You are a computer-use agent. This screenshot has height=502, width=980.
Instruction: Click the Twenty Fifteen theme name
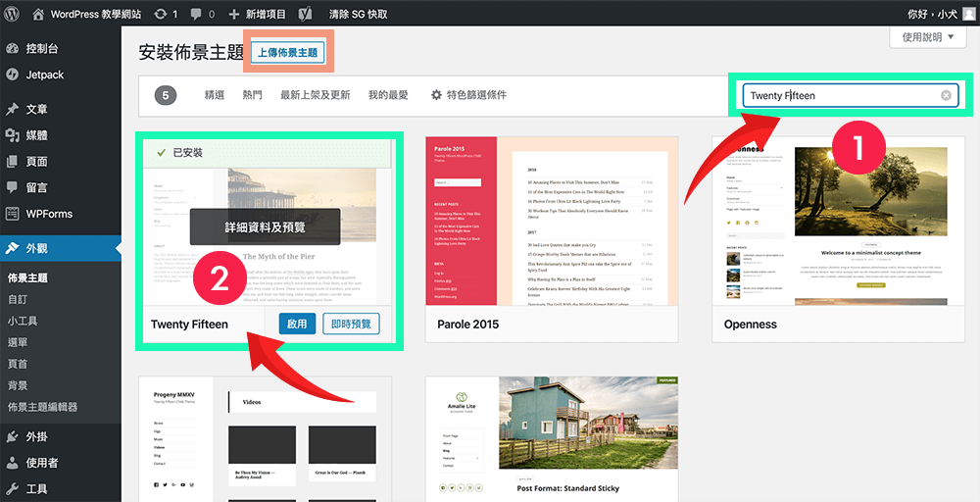(189, 325)
